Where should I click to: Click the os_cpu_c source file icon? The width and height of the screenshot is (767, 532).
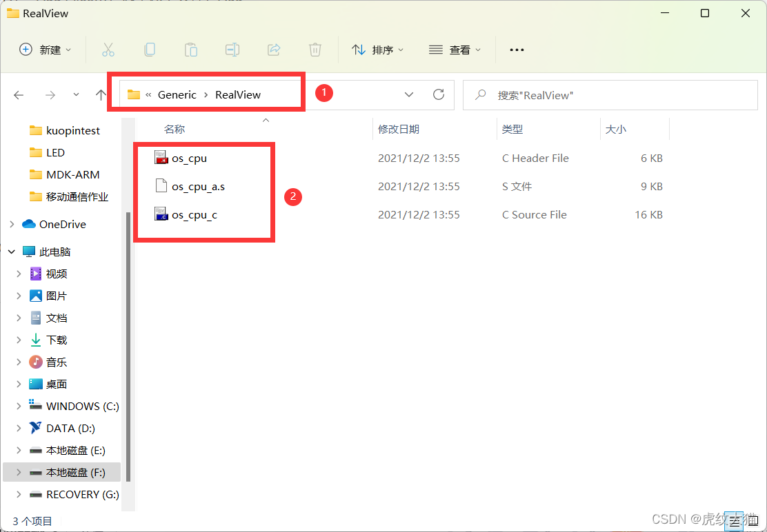click(161, 214)
